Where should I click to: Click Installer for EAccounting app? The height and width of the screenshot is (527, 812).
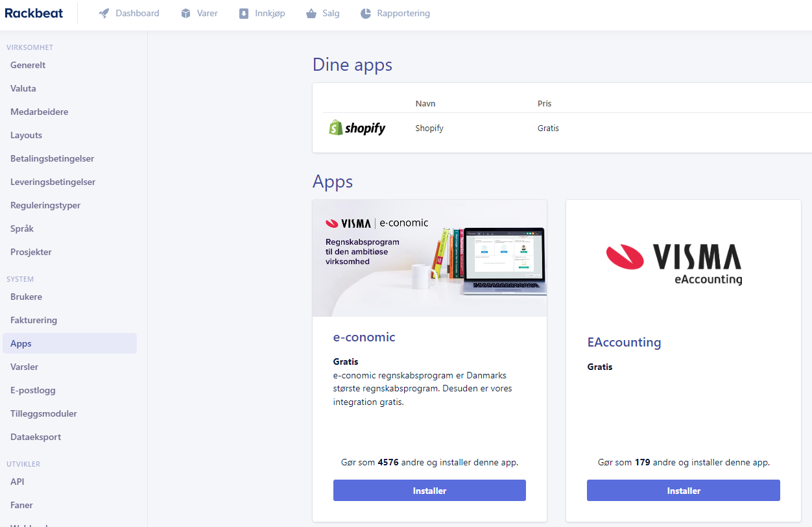[684, 491]
